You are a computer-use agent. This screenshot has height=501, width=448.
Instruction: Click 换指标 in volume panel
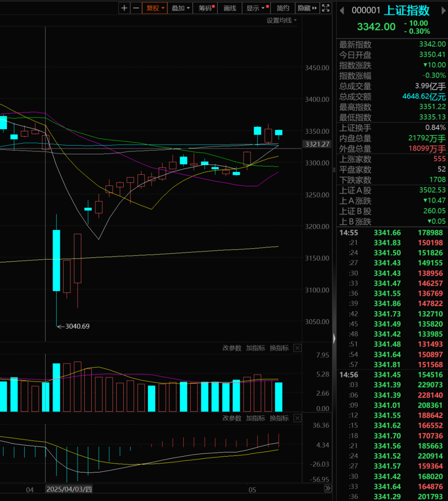click(x=279, y=348)
